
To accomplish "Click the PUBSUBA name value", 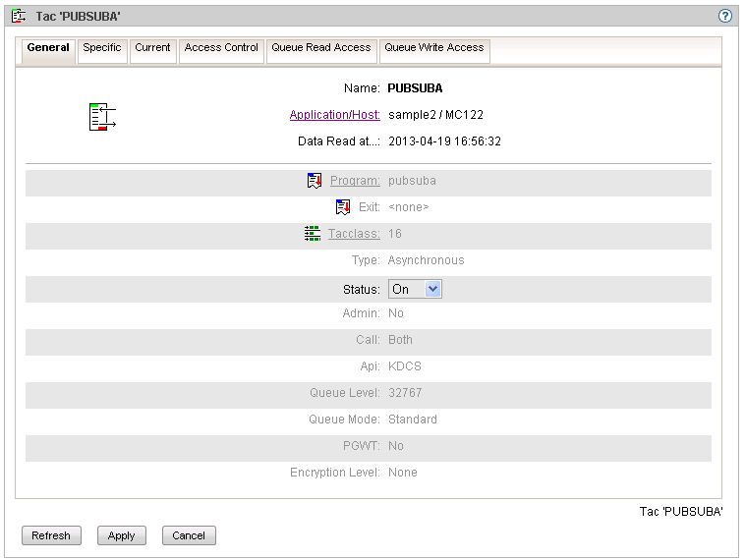I will coord(415,88).
